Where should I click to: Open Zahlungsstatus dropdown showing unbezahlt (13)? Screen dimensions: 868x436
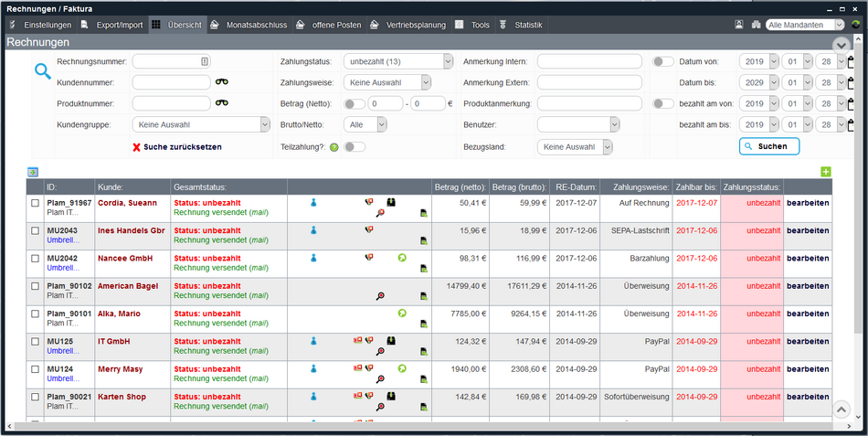pyautogui.click(x=398, y=61)
